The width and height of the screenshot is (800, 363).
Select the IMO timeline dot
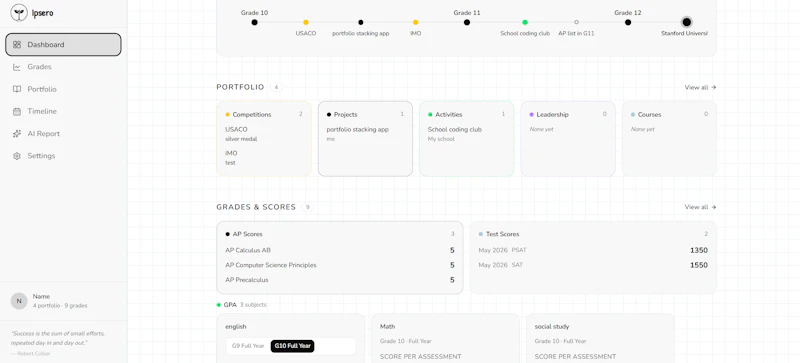pos(415,22)
